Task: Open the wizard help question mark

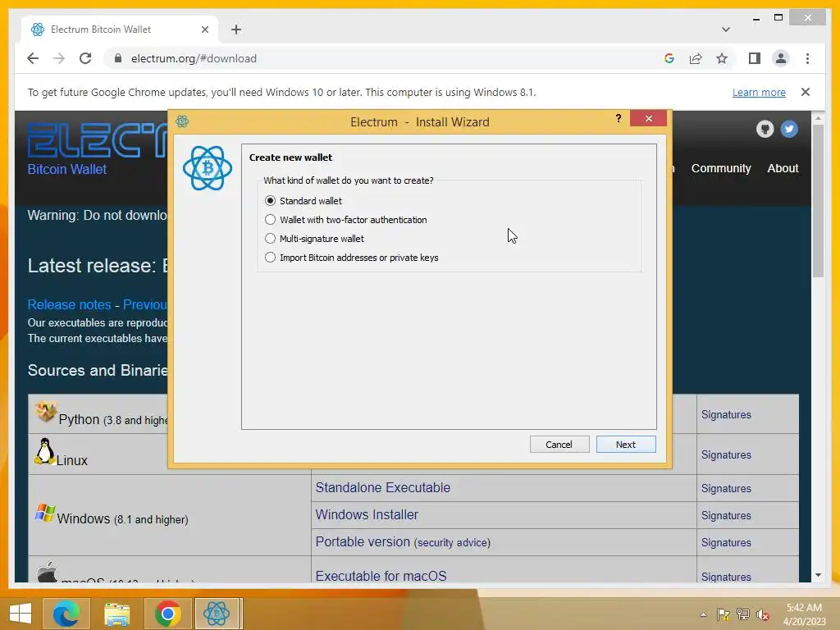Action: click(x=619, y=118)
